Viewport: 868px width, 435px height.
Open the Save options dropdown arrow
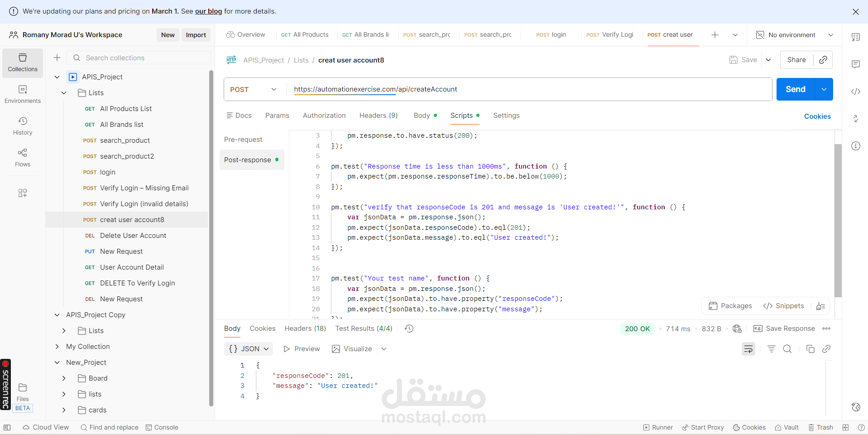click(768, 60)
